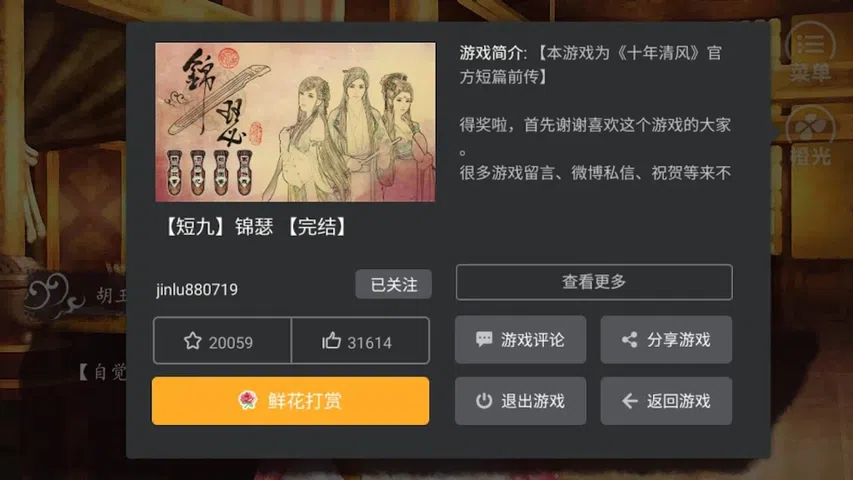Click the 锦瑟 game cover thumbnail
Screen dimensions: 853x480
[x=295, y=122]
